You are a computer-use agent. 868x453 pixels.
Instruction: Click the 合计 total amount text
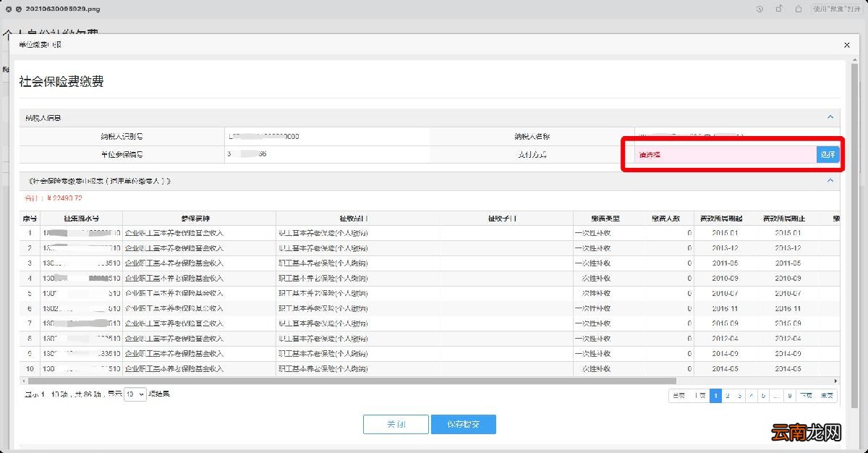pyautogui.click(x=53, y=198)
